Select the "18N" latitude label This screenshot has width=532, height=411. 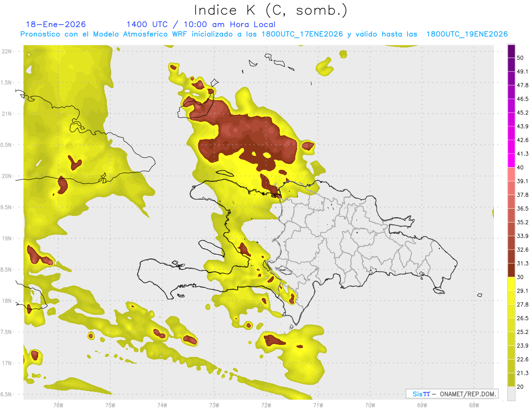coord(6,301)
